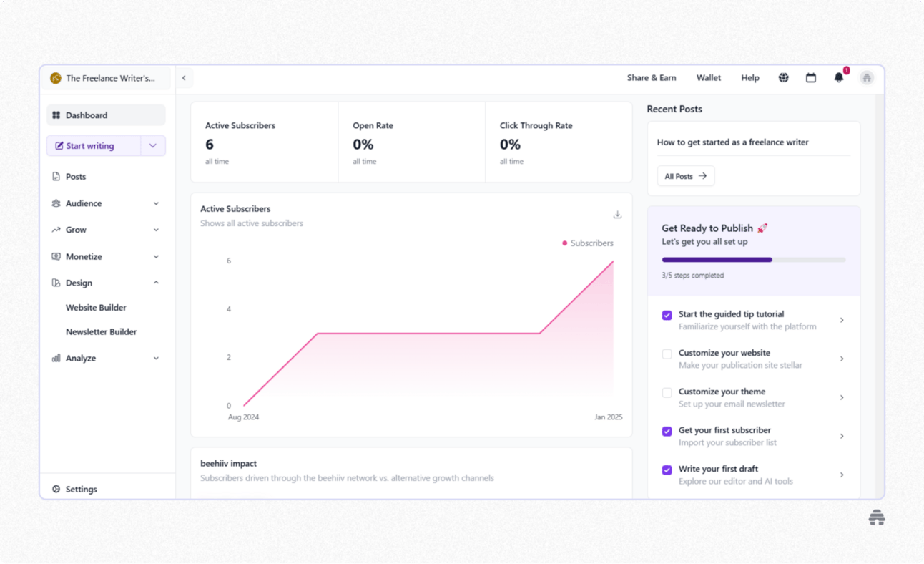This screenshot has height=564, width=924.
Task: Click the calendar icon in top bar
Action: pos(811,77)
